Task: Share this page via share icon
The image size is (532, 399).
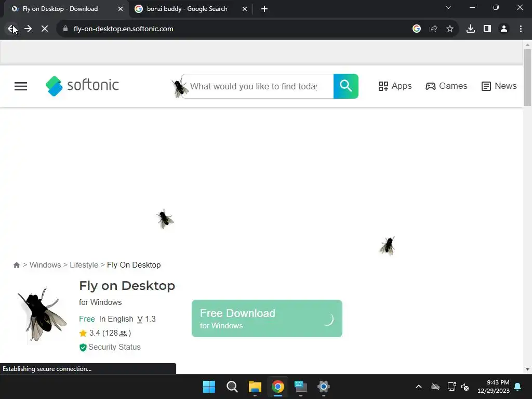Action: click(433, 29)
